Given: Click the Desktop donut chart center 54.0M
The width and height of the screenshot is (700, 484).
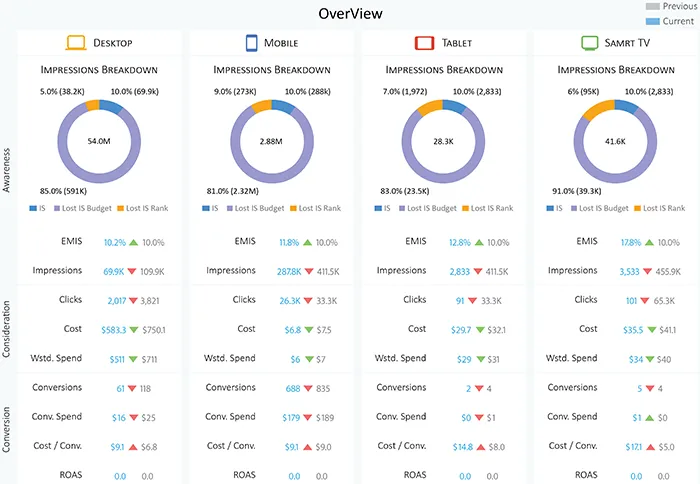Looking at the screenshot, I should (x=99, y=141).
